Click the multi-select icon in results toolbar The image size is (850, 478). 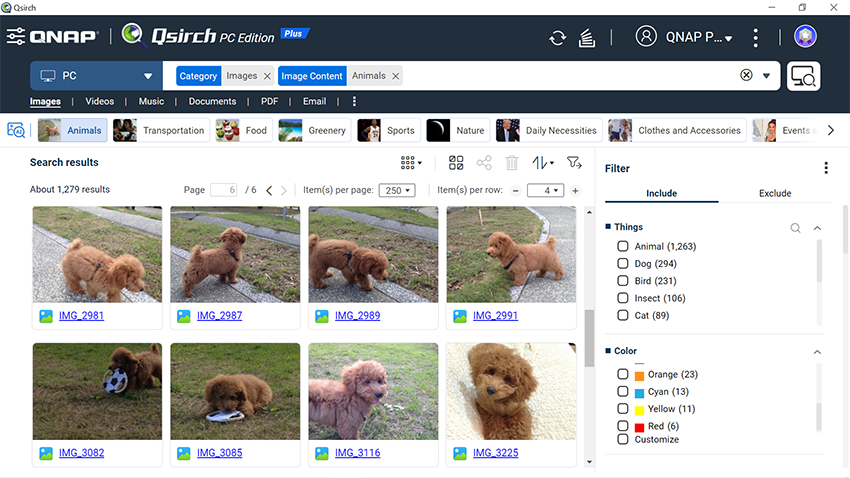(456, 162)
